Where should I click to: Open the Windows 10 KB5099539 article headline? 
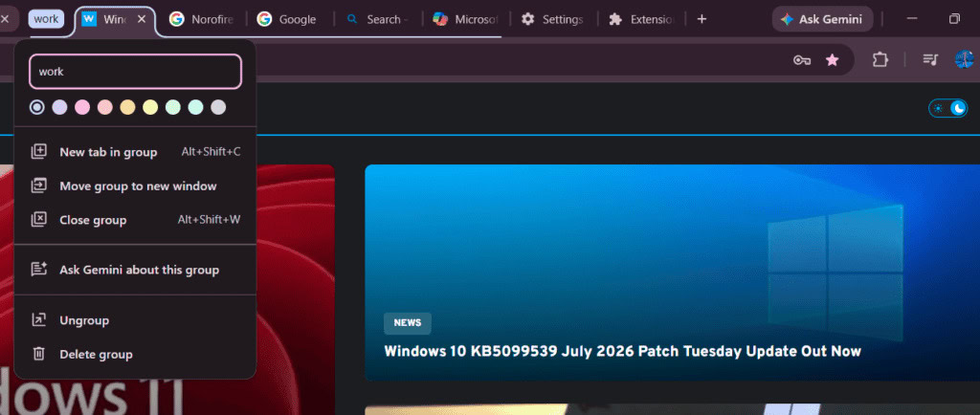(622, 351)
